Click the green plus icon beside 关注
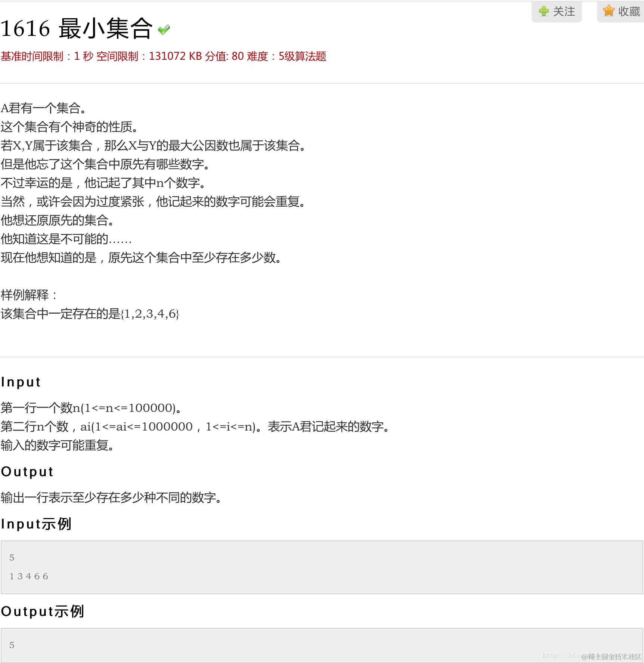The height and width of the screenshot is (663, 644). (544, 11)
